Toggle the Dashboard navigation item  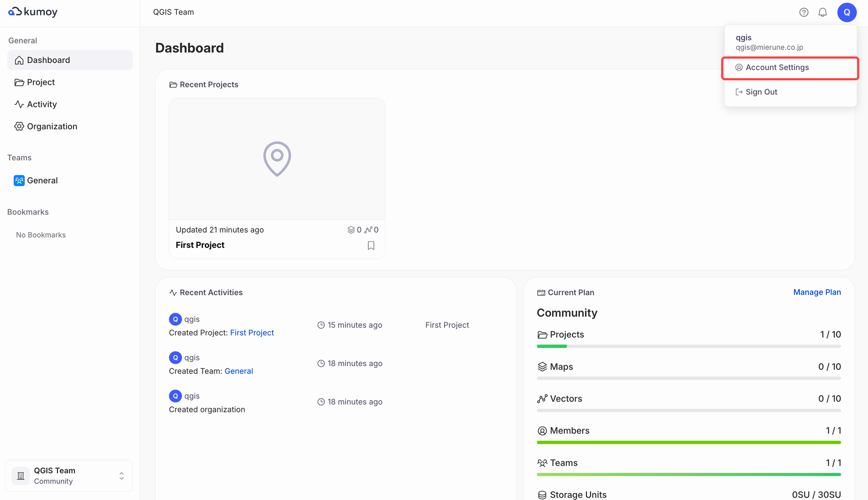point(48,60)
